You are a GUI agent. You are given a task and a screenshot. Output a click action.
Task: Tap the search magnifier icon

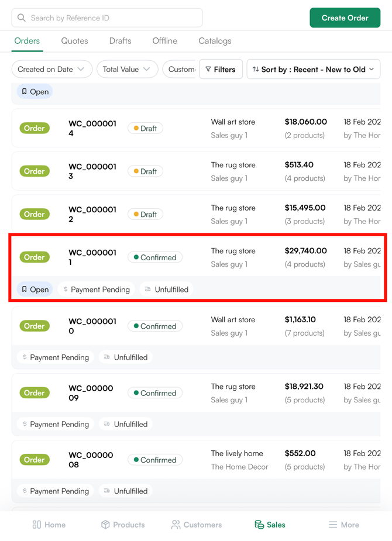[x=21, y=18]
